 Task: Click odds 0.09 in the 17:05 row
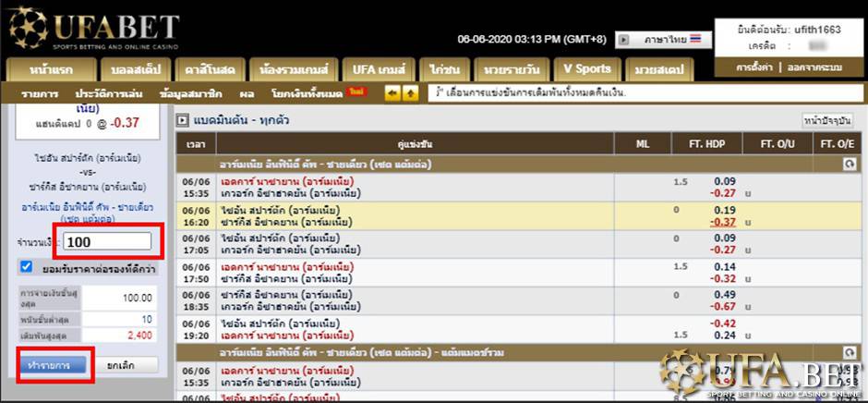725,238
